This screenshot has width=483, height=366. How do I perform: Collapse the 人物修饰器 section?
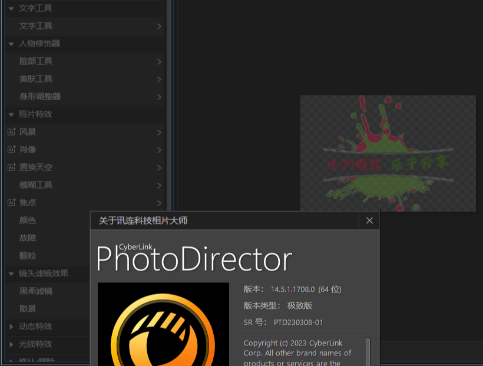(11, 44)
